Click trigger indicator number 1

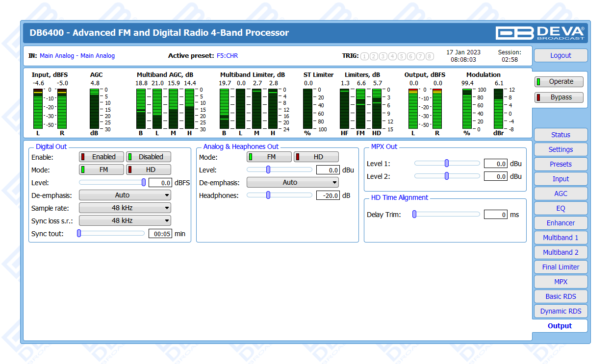click(364, 56)
